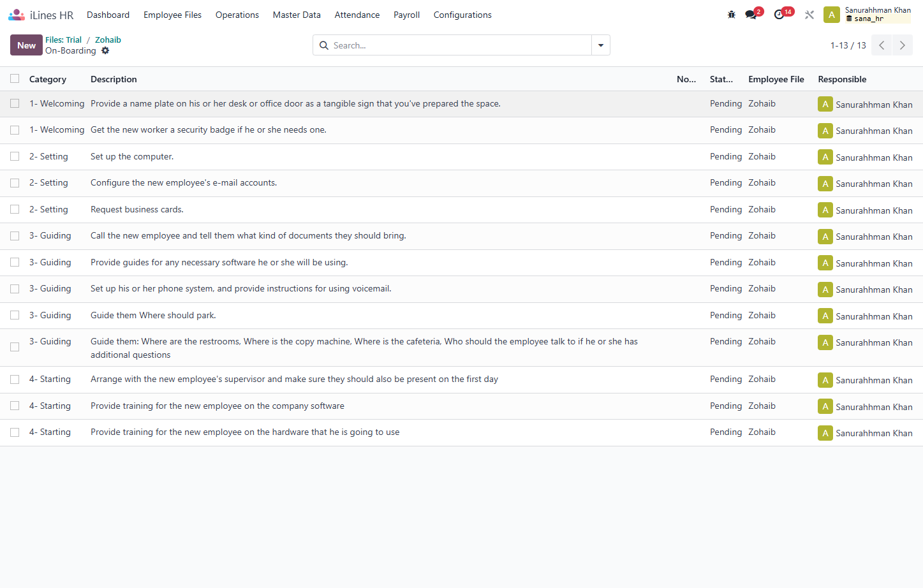Click avatar in Guide them Where should park row

(x=825, y=316)
